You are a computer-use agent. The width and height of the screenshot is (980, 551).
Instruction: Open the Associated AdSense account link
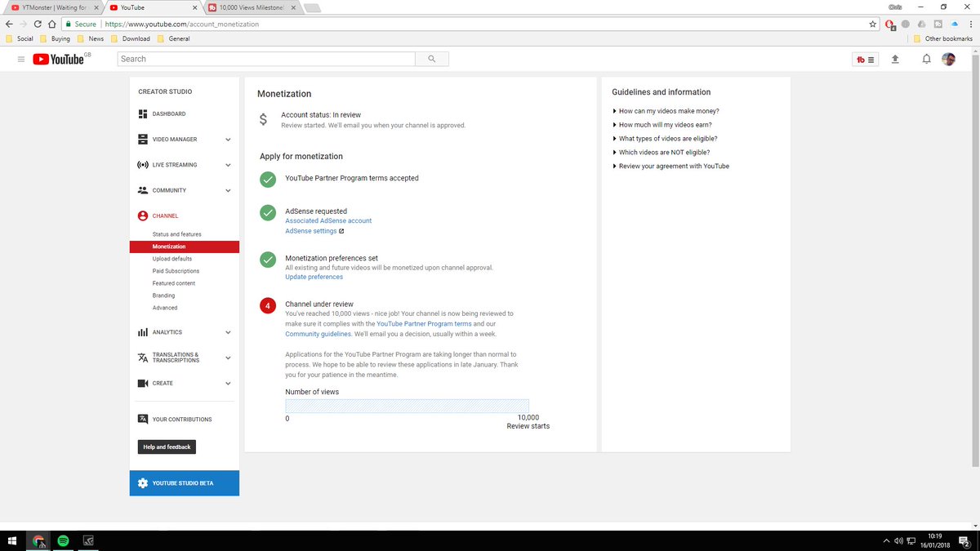(x=328, y=221)
